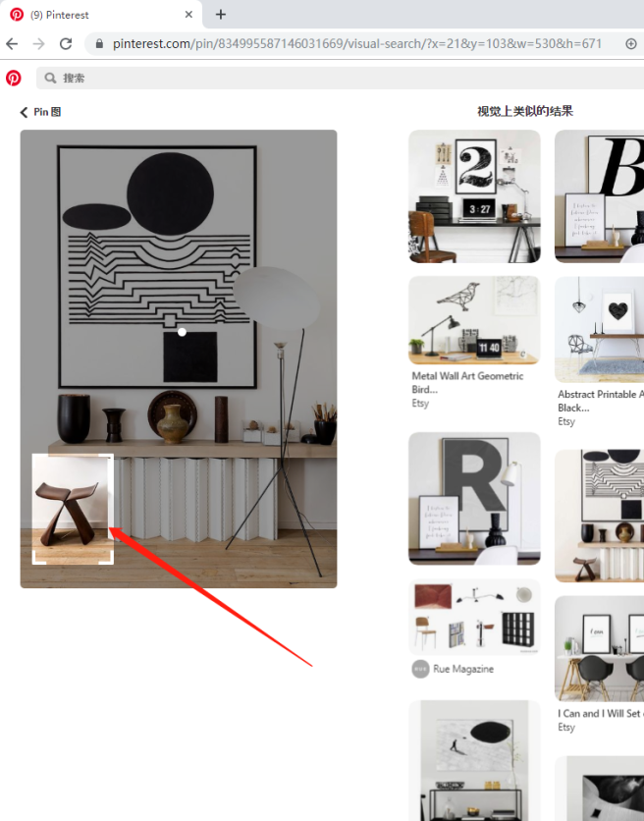Open a new browser tab
Viewport: 644px width, 821px height.
221,15
